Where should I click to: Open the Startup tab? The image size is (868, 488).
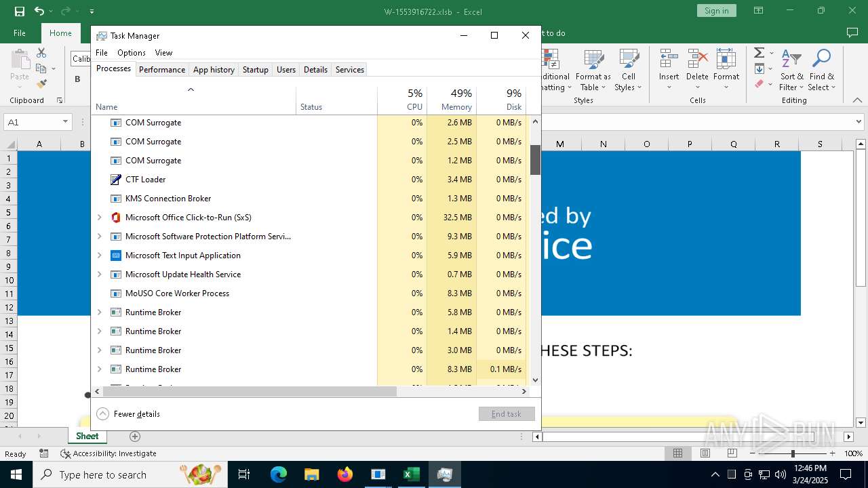[256, 69]
